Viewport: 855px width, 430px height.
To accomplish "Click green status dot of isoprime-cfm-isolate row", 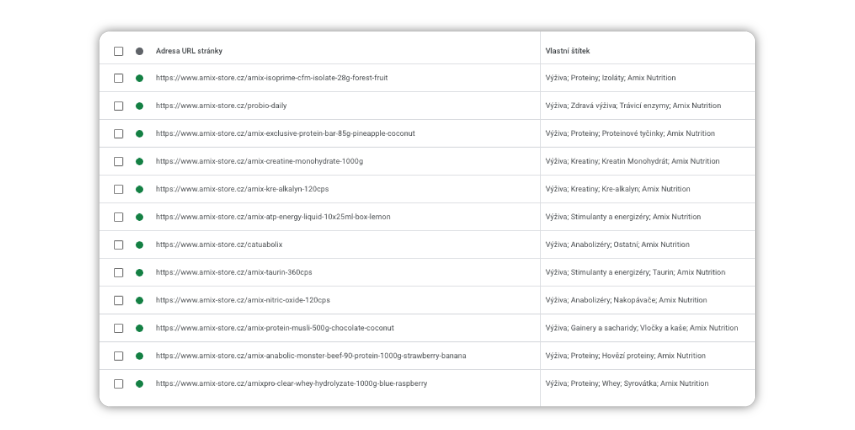I will (140, 78).
